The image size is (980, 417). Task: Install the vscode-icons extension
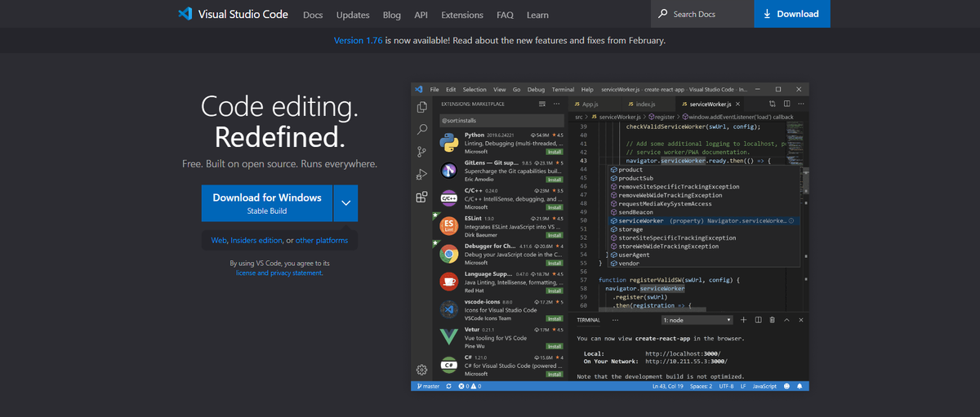[555, 318]
